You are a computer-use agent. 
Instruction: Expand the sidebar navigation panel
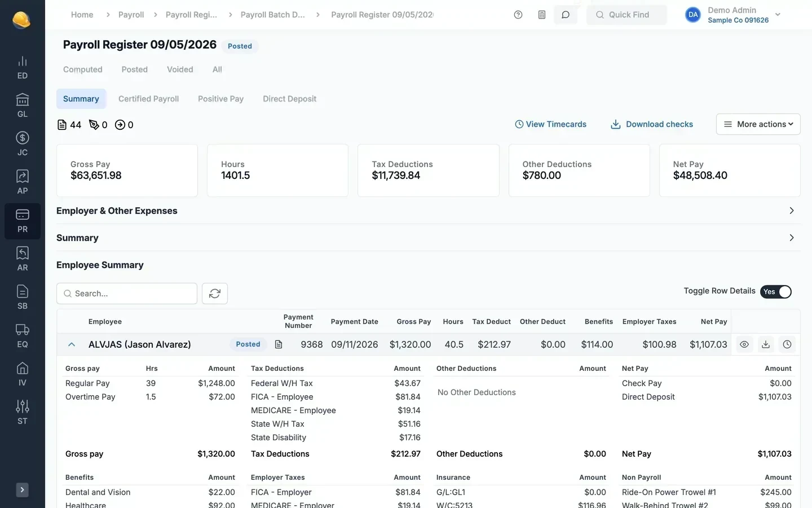tap(23, 490)
